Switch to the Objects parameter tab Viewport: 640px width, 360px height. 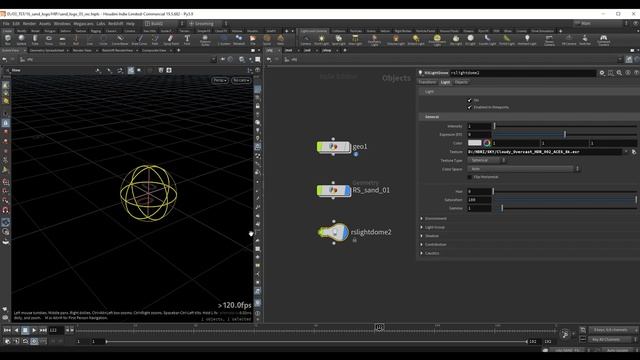pyautogui.click(x=461, y=82)
